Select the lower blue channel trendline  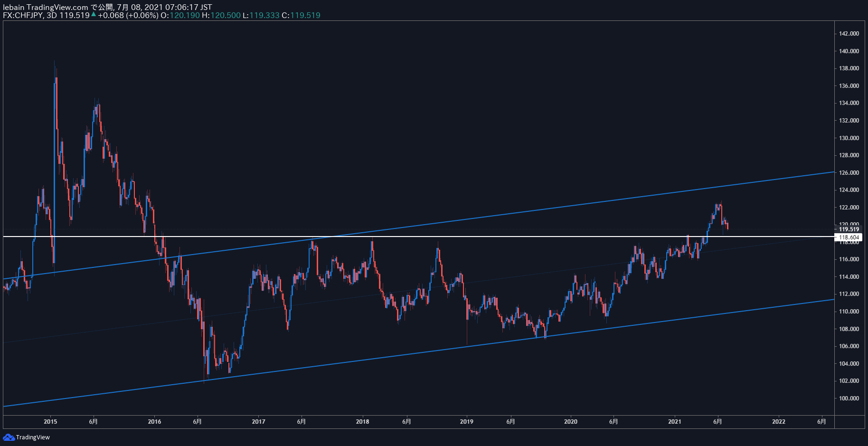tap(418, 353)
